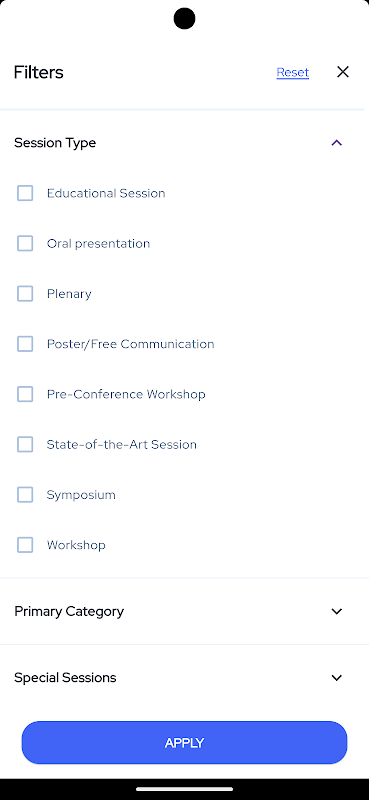This screenshot has width=369, height=800.
Task: Click the Plenary label text
Action: [x=69, y=294]
